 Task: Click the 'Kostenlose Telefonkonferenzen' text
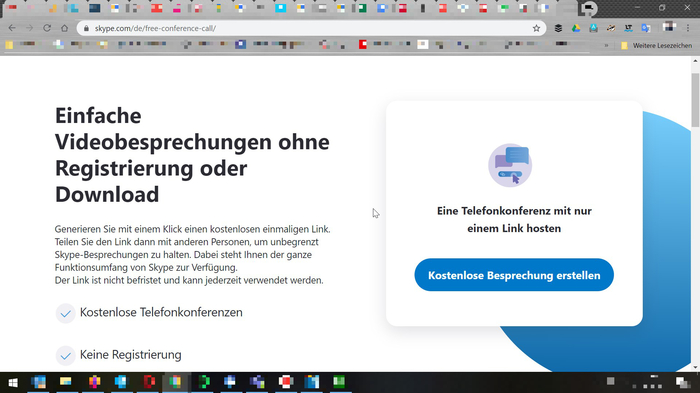click(x=161, y=312)
